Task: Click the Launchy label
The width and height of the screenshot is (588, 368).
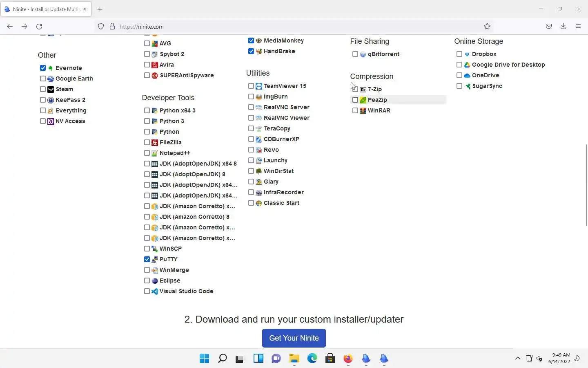Action: [276, 160]
